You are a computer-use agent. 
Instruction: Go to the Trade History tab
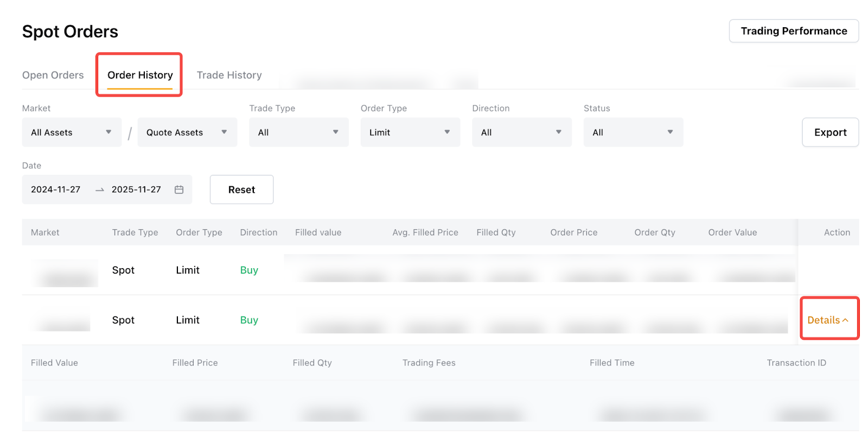229,75
